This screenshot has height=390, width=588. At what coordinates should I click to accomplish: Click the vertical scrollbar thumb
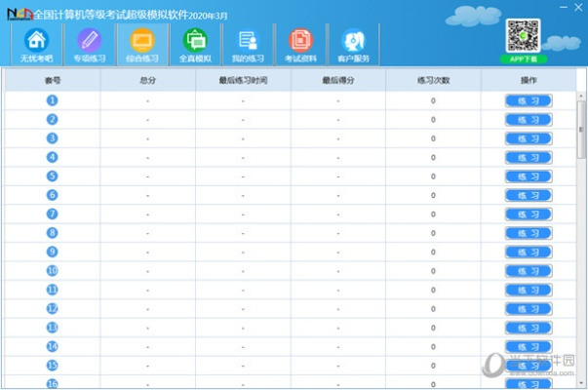[581, 130]
